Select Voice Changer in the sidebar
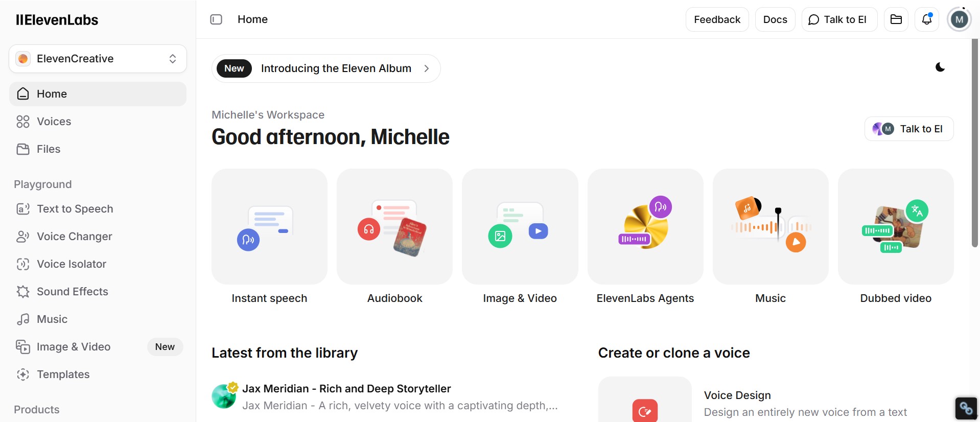 point(98,237)
